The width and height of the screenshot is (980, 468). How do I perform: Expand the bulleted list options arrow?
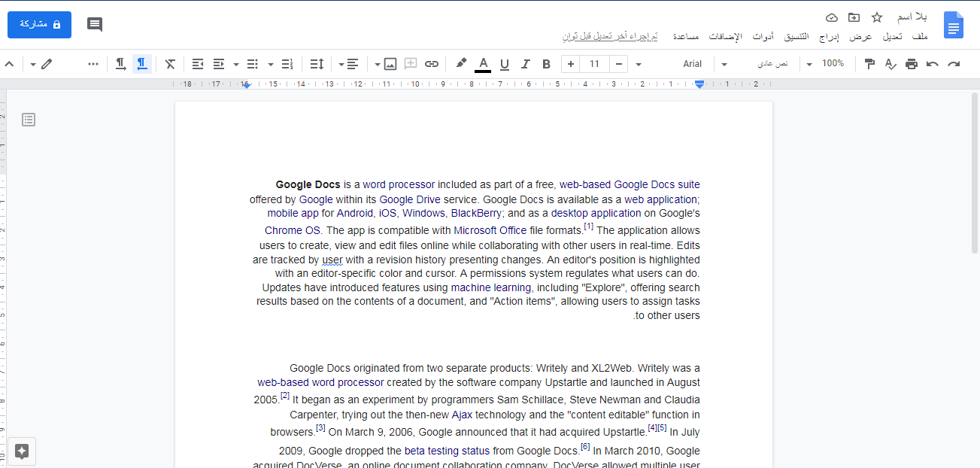[236, 64]
